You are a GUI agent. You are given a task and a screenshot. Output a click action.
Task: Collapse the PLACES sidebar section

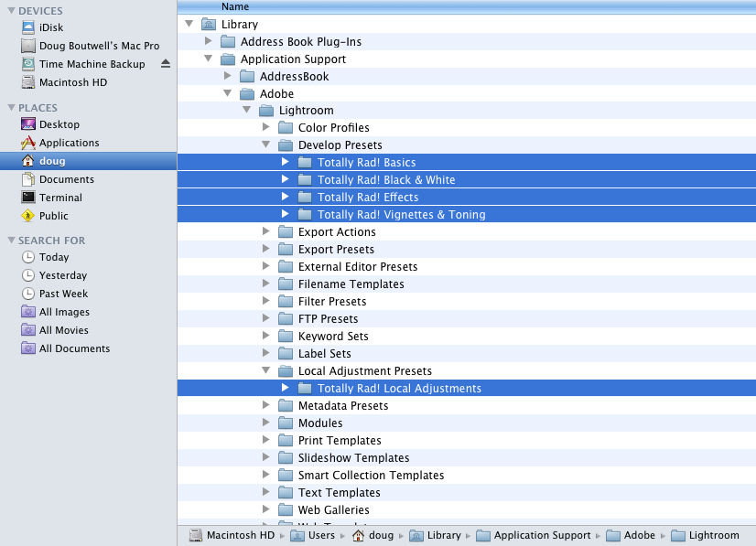[x=11, y=108]
